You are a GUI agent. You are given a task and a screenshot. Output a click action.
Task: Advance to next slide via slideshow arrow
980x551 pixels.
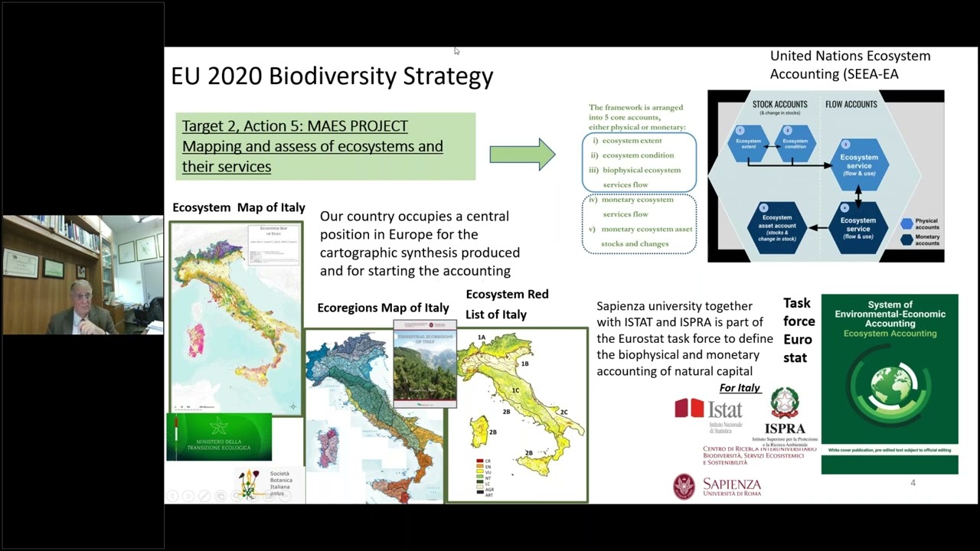click(188, 496)
